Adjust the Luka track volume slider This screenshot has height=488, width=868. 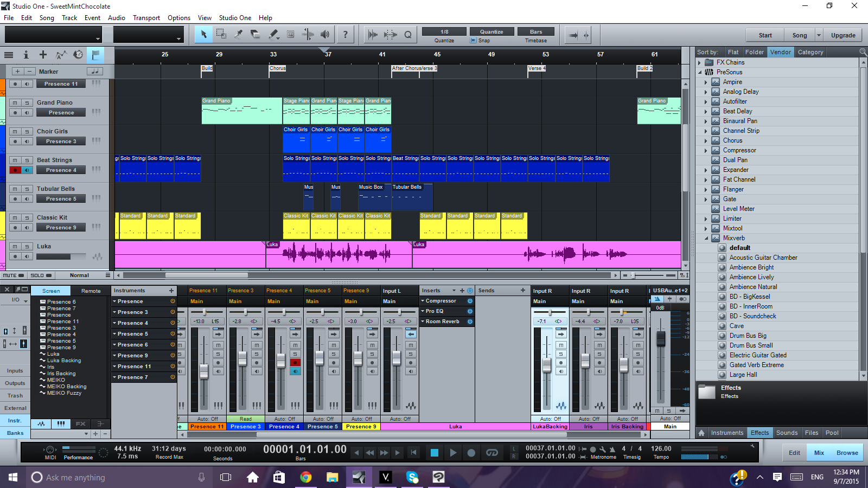pos(61,256)
